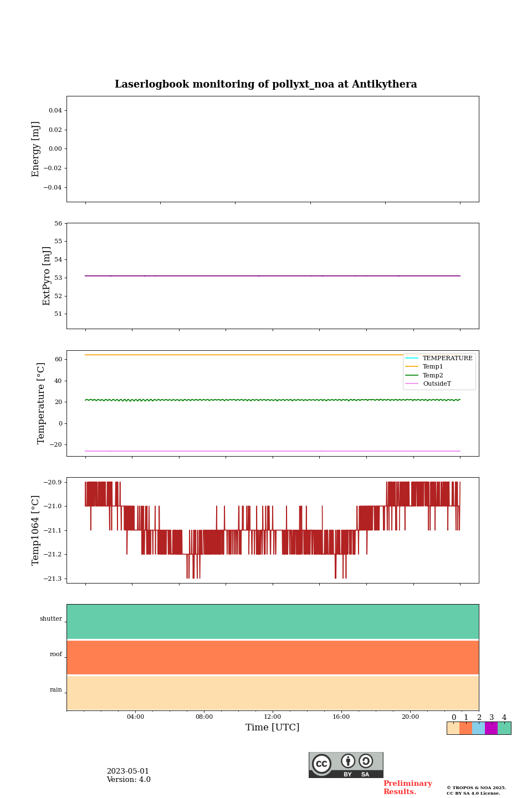Click the −21.3 tick on Temp1064 axis
Viewport: 532px width, 798px height.
coord(54,579)
